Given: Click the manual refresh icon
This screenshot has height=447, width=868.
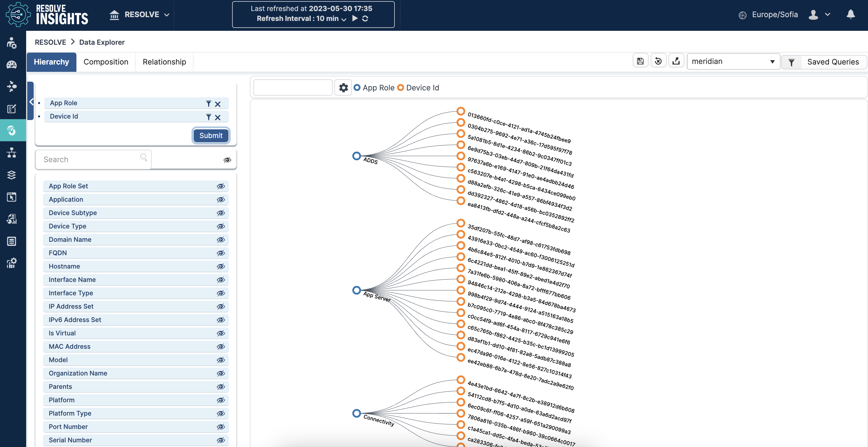Looking at the screenshot, I should pos(365,19).
